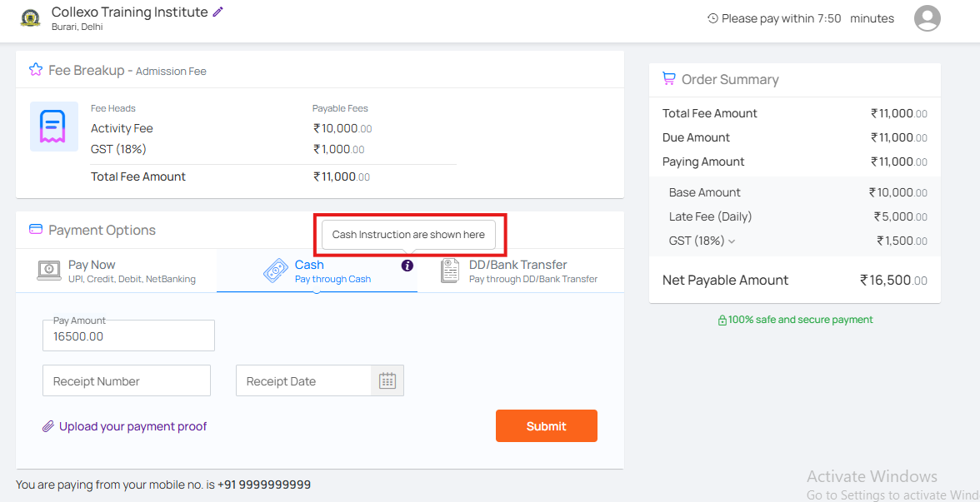Open the user profile avatar
The width and height of the screenshot is (980, 502).
[x=927, y=18]
